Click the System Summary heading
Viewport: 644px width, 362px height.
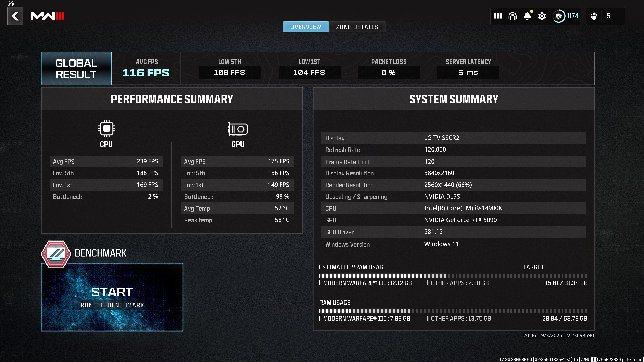coord(453,99)
